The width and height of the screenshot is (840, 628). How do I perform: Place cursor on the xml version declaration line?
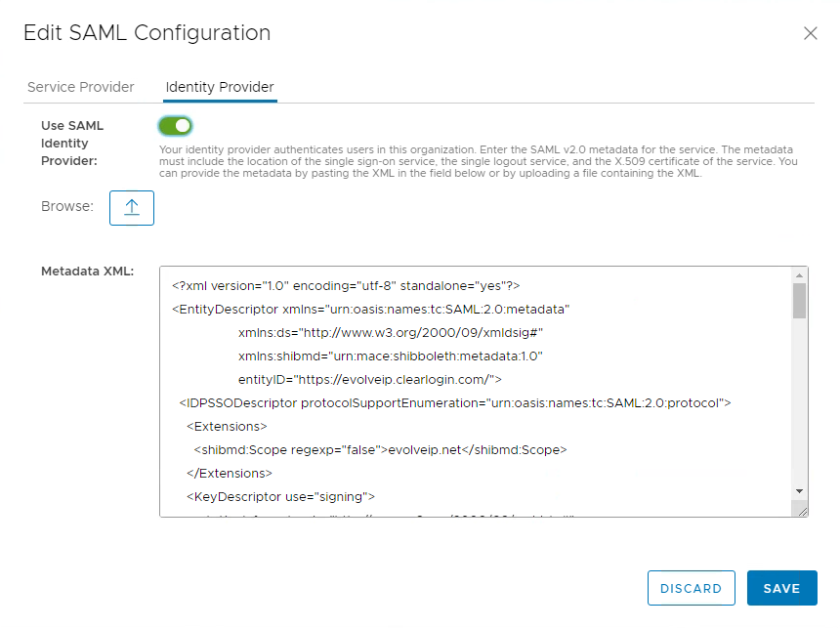(346, 286)
